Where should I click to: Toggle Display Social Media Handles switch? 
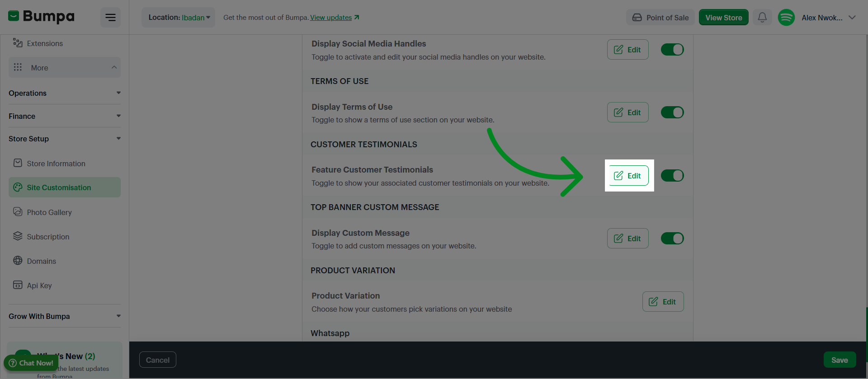672,50
